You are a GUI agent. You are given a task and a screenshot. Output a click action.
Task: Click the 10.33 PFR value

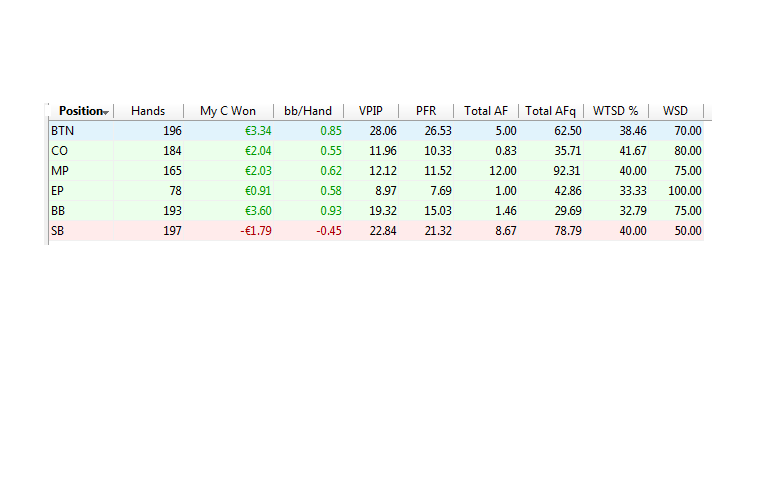pos(438,151)
